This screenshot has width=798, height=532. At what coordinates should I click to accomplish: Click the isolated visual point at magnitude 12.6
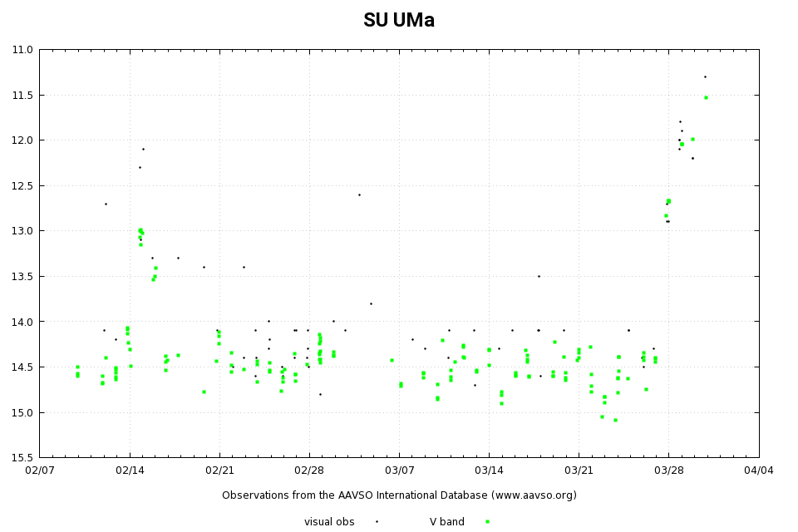pos(359,195)
